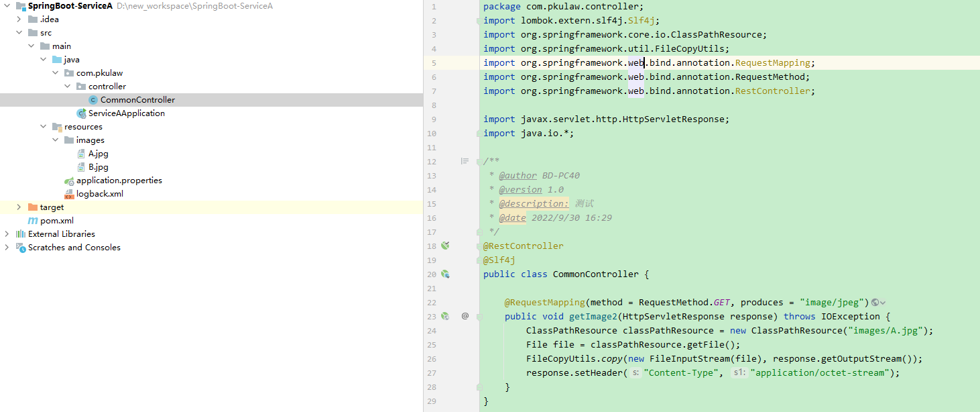
Task: Click line number 21 in the gutter
Action: click(432, 289)
